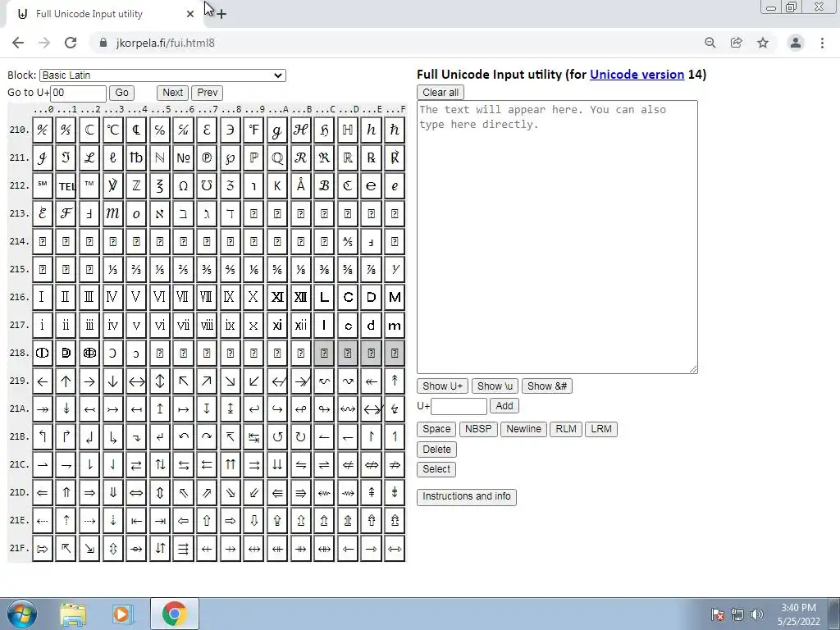Select the double-struck ℝ character
Screen dimensions: 840x630
[x=347, y=158]
